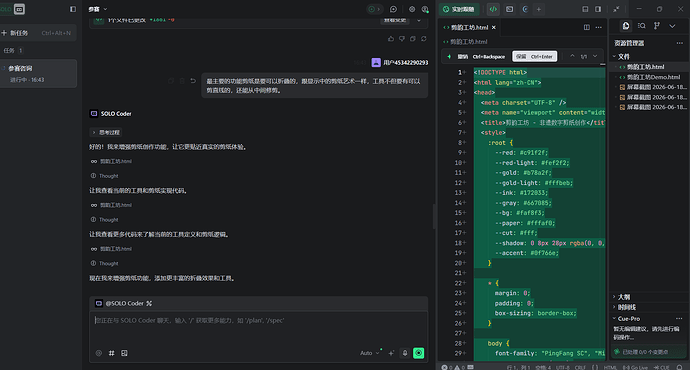Expand the 时间线 timeline section
Screen dimensions: 690x370
click(614, 307)
